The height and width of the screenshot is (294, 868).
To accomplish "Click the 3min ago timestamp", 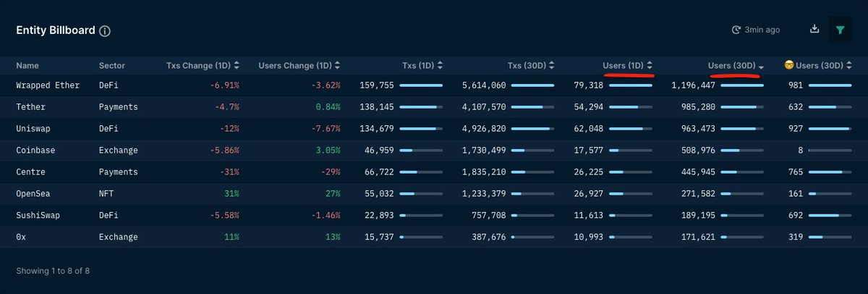I will coord(762,30).
